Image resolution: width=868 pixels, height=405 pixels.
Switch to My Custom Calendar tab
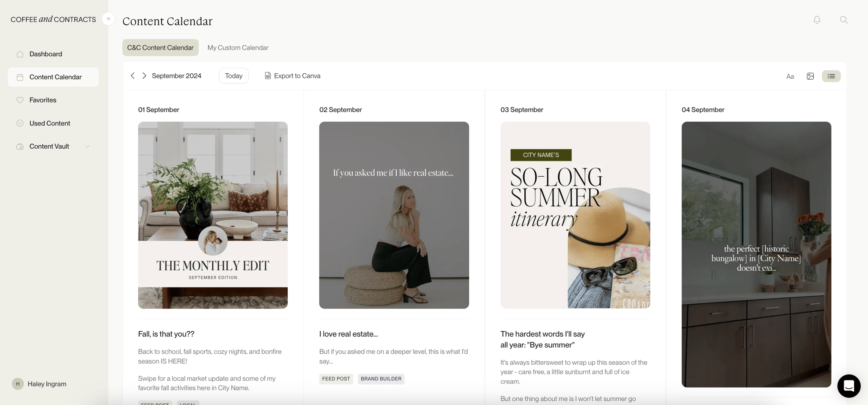238,47
